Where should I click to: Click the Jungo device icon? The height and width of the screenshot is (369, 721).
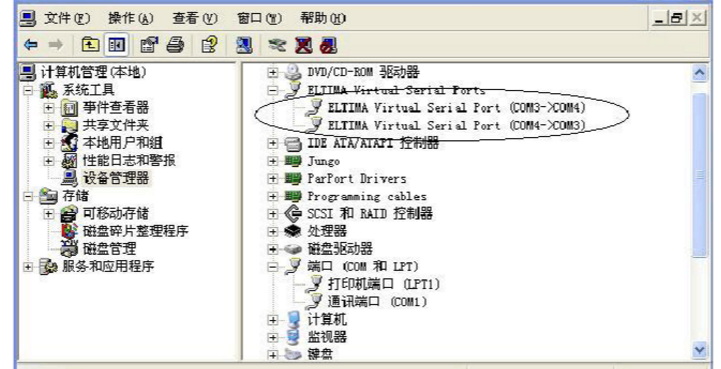pyautogui.click(x=293, y=161)
